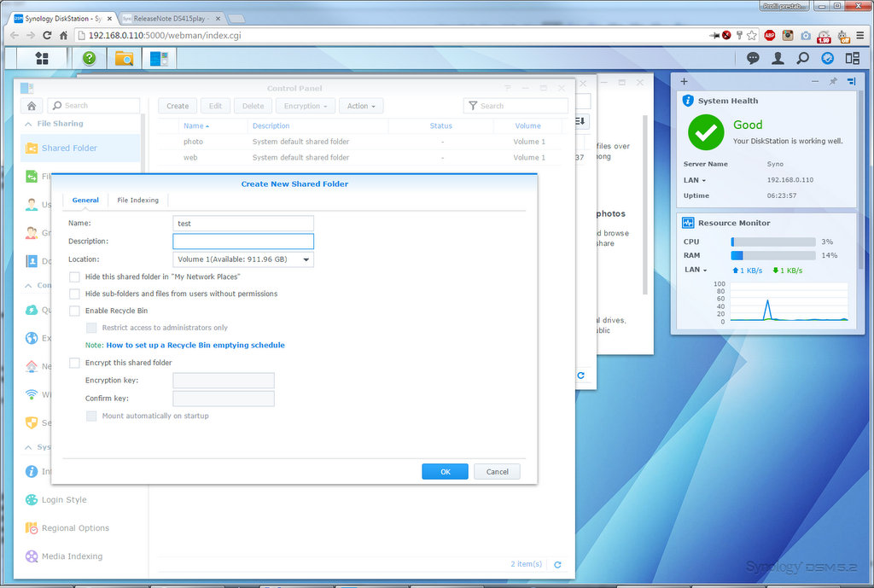874x588 pixels.
Task: Open the DSM main menu icon
Action: coord(42,58)
